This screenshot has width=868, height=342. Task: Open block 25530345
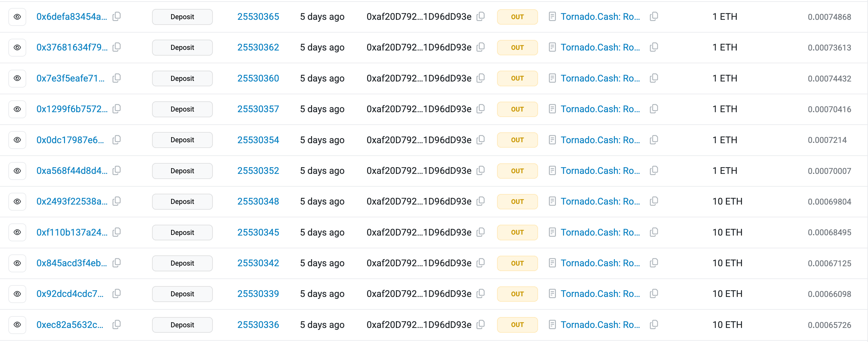coord(258,232)
